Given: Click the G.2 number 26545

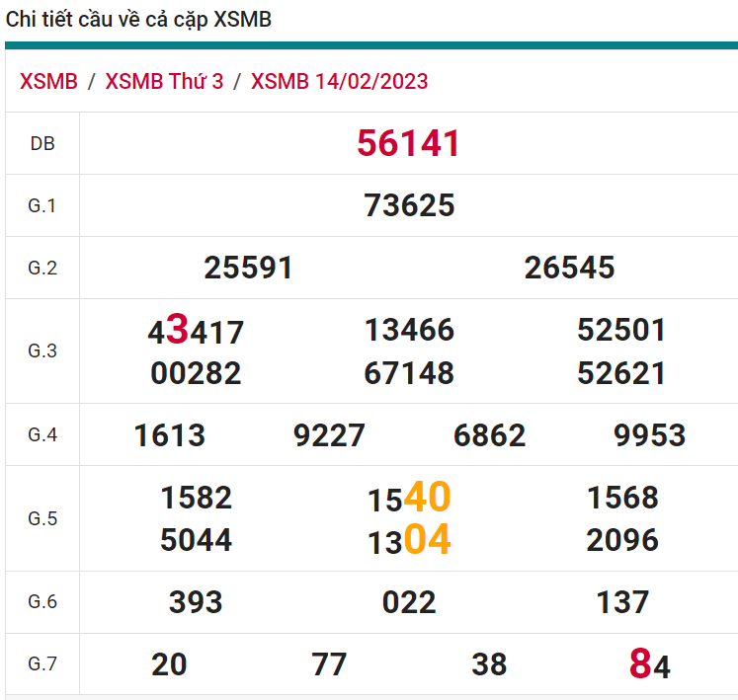Looking at the screenshot, I should (x=569, y=268).
